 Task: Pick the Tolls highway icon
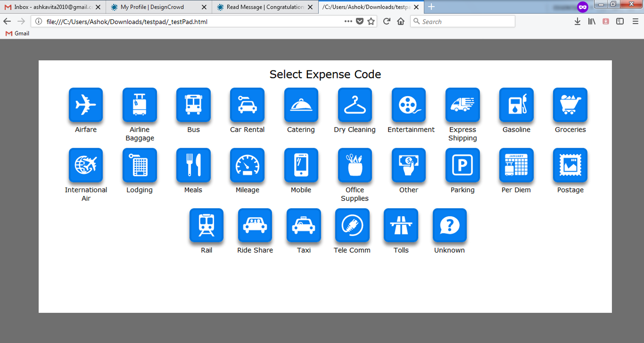tap(401, 225)
